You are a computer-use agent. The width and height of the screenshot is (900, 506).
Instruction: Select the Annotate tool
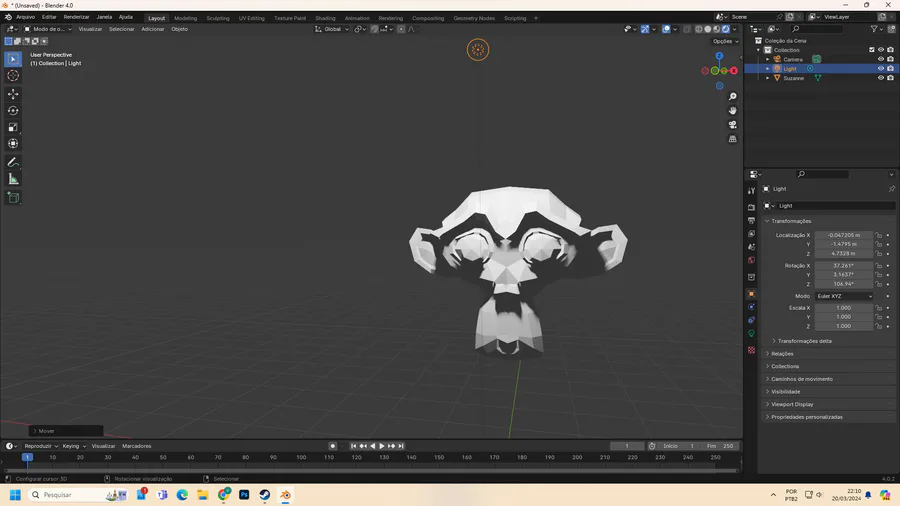click(13, 162)
